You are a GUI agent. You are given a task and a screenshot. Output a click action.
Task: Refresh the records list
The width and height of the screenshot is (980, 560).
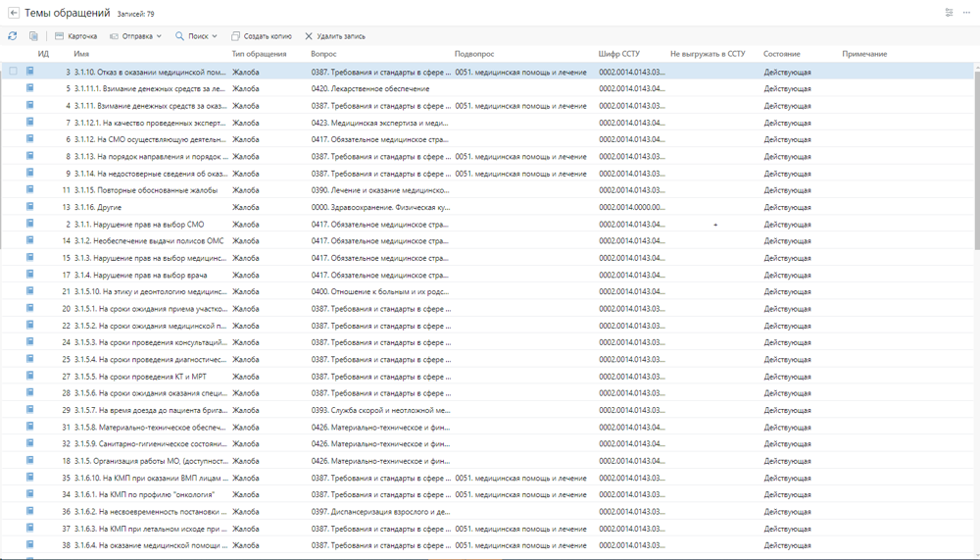tap(13, 36)
